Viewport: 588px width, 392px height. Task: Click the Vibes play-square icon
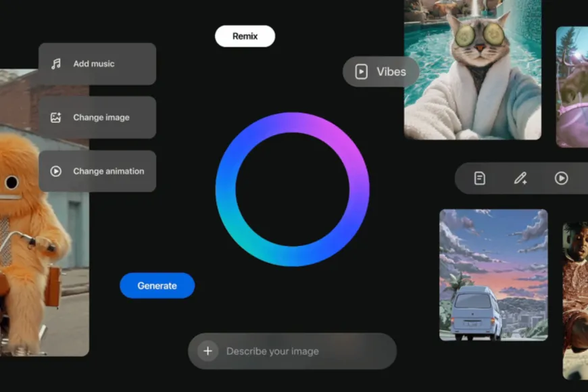[361, 72]
